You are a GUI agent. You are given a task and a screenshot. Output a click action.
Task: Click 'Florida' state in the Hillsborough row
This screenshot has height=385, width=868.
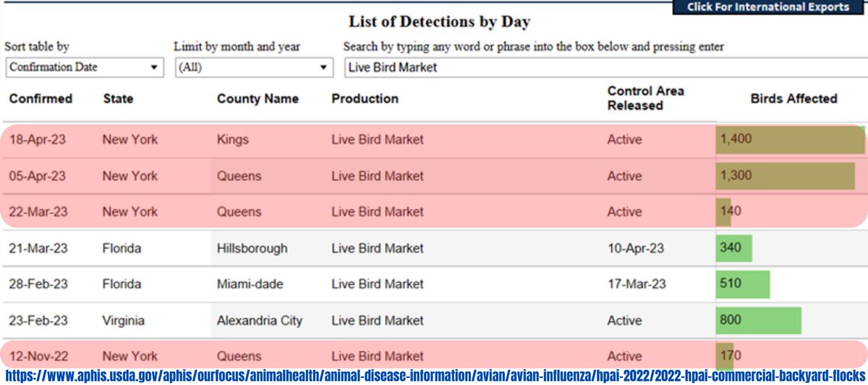122,247
